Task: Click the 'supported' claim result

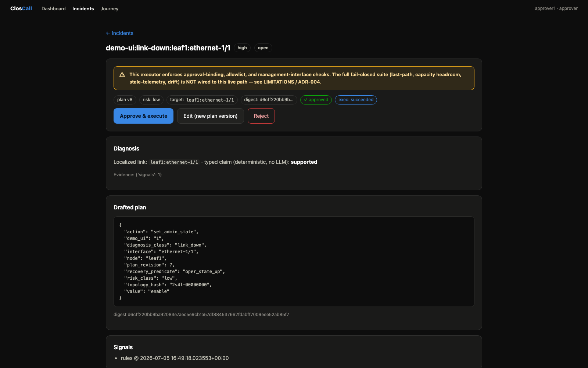Action: coord(304,162)
